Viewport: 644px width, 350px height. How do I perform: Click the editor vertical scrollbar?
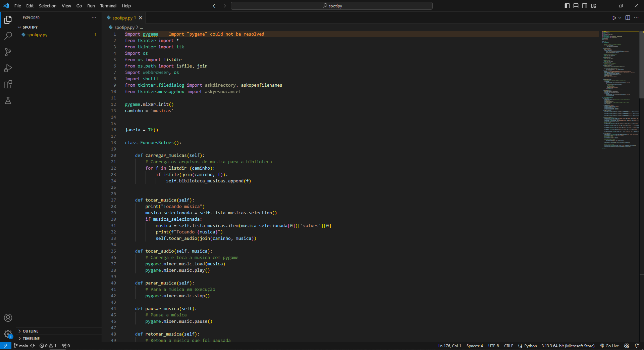tap(641, 65)
